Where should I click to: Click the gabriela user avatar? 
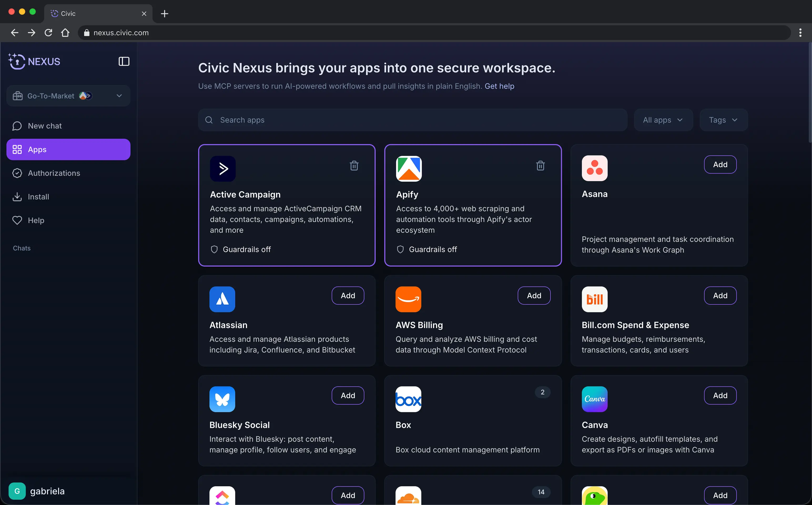[x=17, y=491]
